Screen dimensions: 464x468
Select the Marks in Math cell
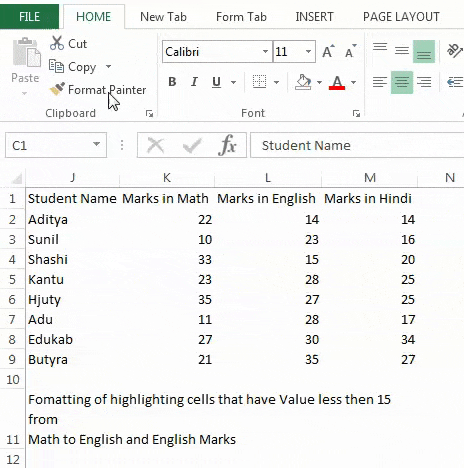click(x=167, y=199)
